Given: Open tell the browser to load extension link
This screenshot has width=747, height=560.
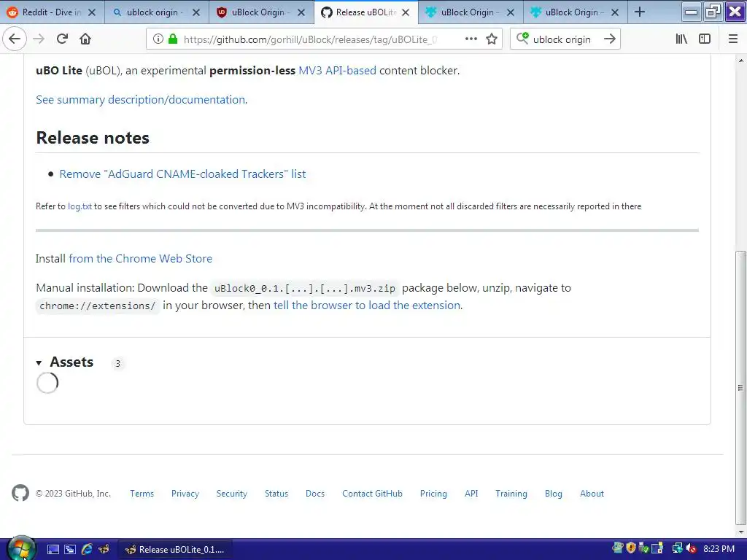Looking at the screenshot, I should click(x=367, y=306).
